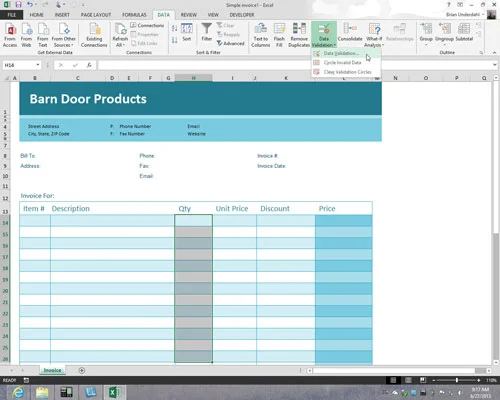This screenshot has height=400, width=500.
Task: Open the large Sort dialog button
Action: click(187, 32)
